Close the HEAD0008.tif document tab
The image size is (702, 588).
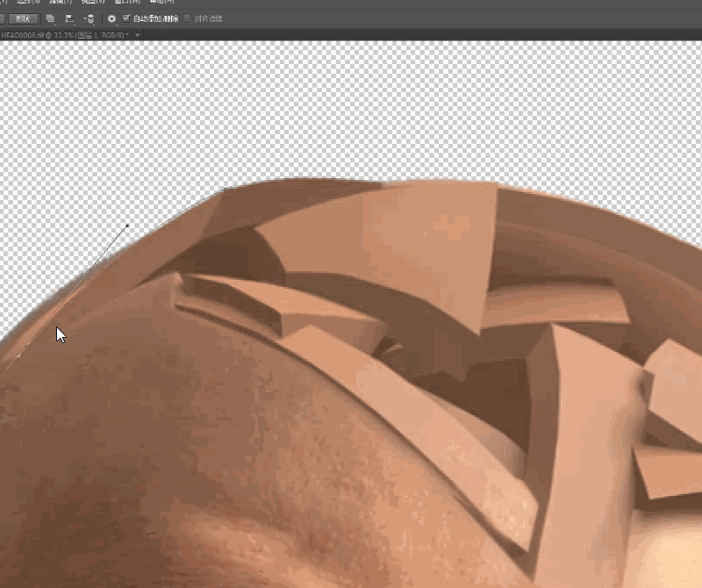[138, 34]
